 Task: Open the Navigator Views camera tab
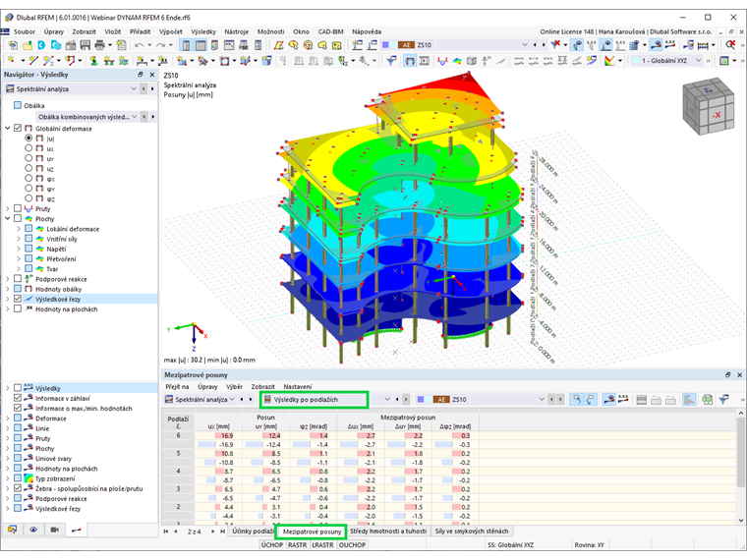pos(55,530)
